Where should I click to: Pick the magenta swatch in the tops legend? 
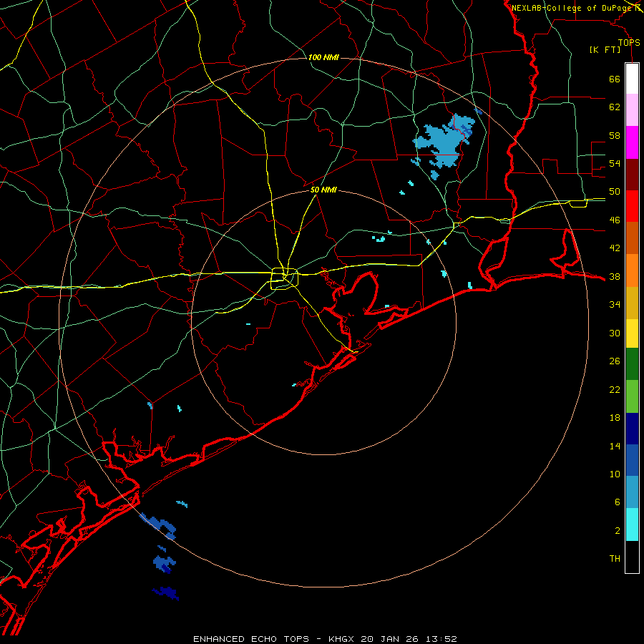click(x=632, y=142)
